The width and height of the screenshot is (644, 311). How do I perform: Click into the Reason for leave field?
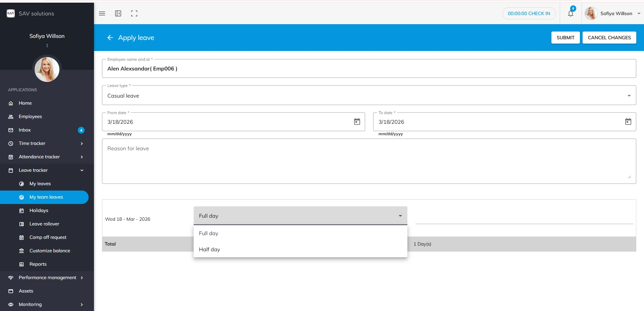tap(368, 161)
